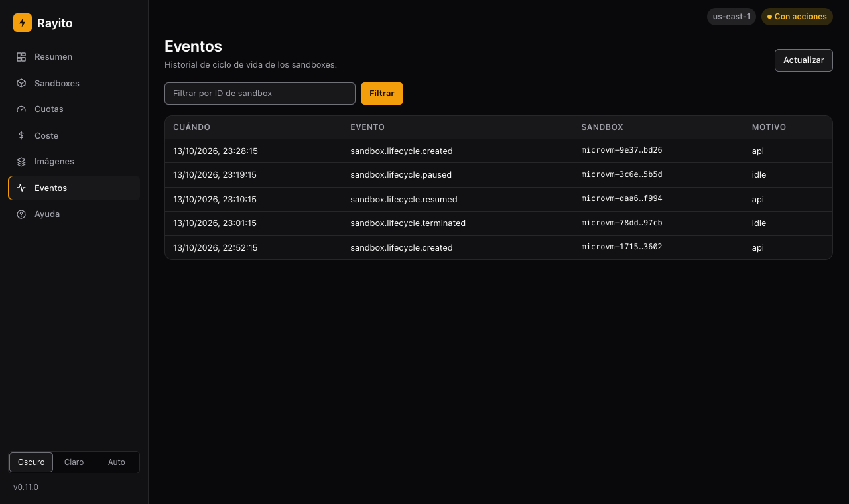Click the SANDBOX column header
This screenshot has height=504, width=849.
click(x=602, y=127)
